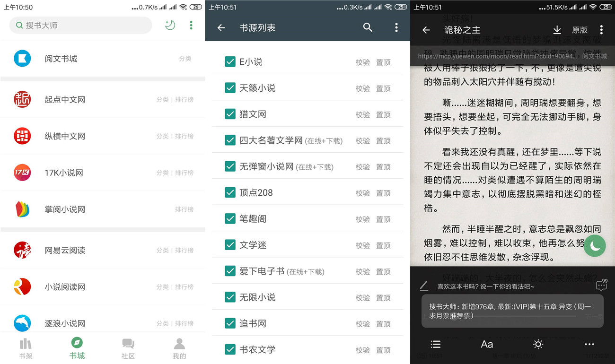Image resolution: width=615 pixels, height=364 pixels.
Task: Open 起点中文网 logo icon
Action: 22,99
